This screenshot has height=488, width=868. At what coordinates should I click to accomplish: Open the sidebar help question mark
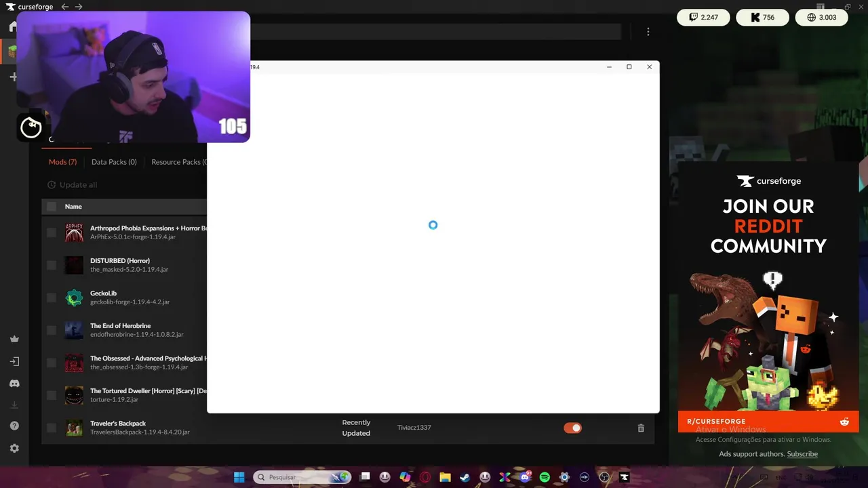click(x=14, y=426)
